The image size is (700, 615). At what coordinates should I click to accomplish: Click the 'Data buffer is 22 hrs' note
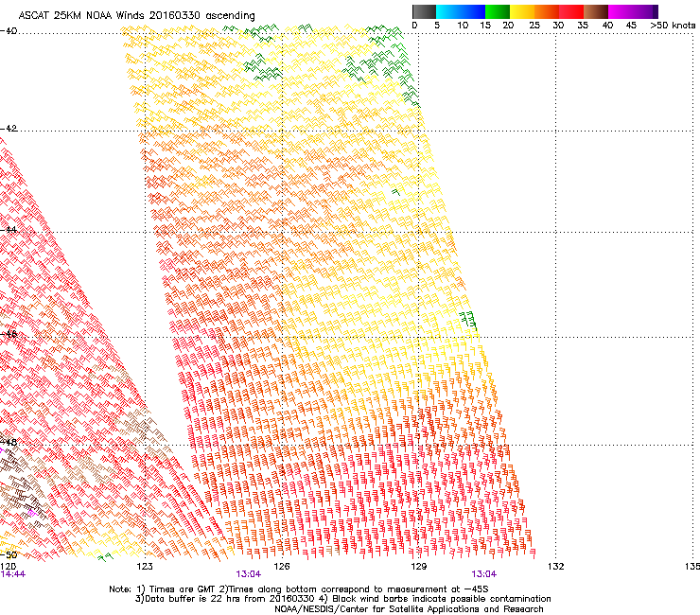coord(342,599)
